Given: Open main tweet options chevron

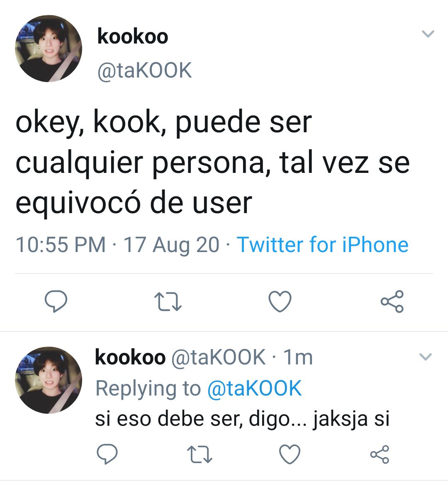Looking at the screenshot, I should tap(428, 33).
